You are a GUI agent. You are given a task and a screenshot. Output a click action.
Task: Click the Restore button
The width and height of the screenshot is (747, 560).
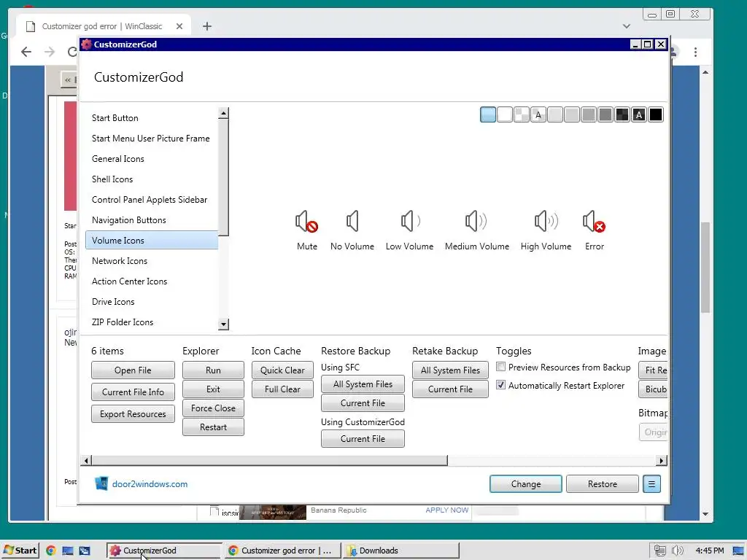pyautogui.click(x=602, y=484)
